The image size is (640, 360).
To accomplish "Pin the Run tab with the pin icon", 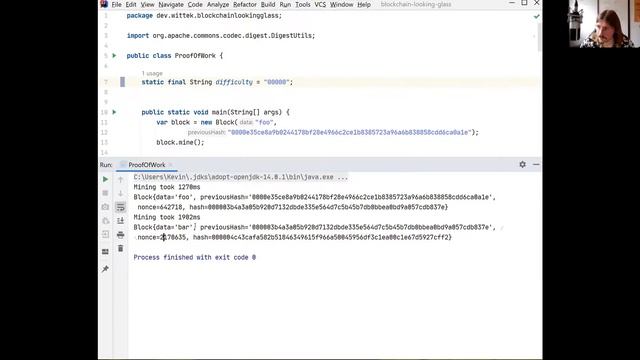I will tap(105, 269).
